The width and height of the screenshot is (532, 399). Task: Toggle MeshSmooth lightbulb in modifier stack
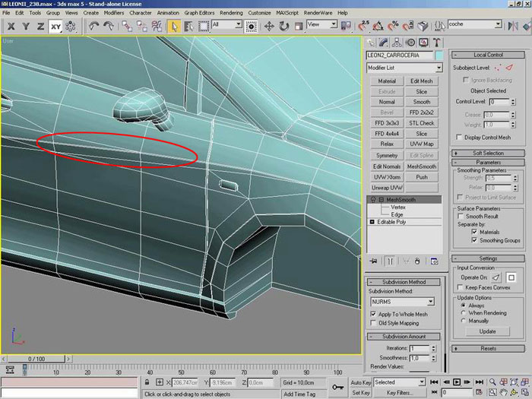[374, 200]
